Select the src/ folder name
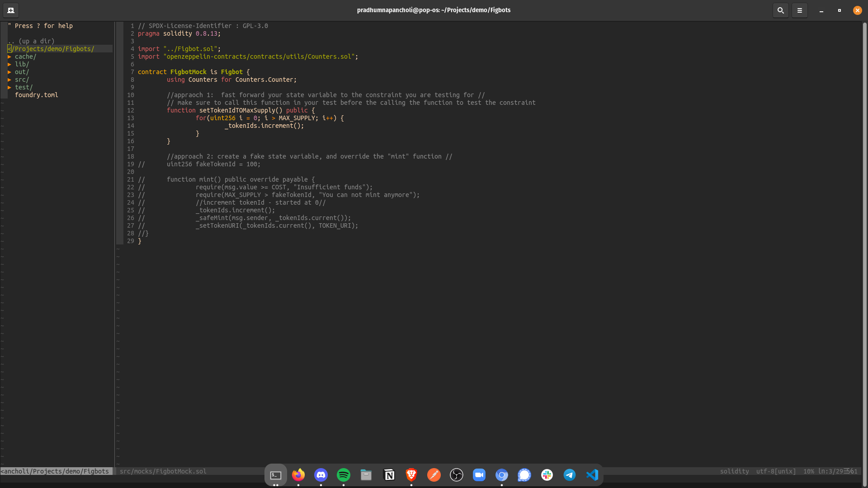The image size is (868, 488). click(22, 80)
